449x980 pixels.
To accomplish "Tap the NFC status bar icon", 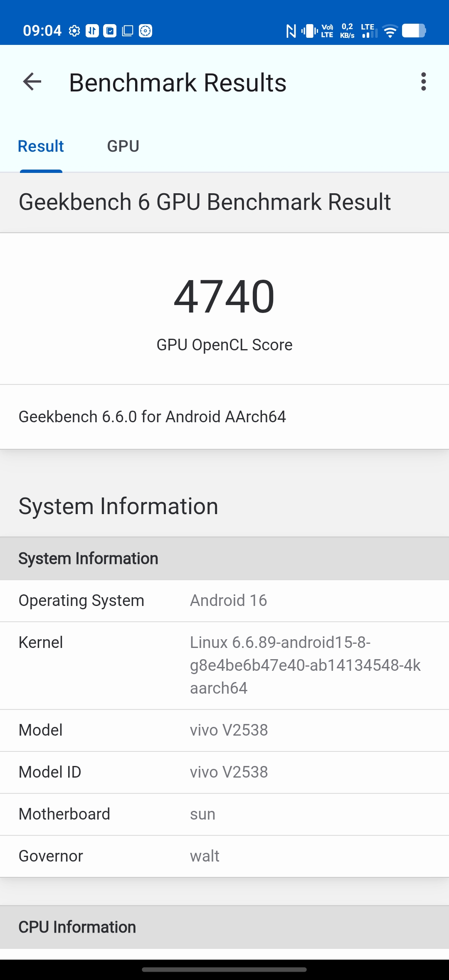I will tap(291, 31).
